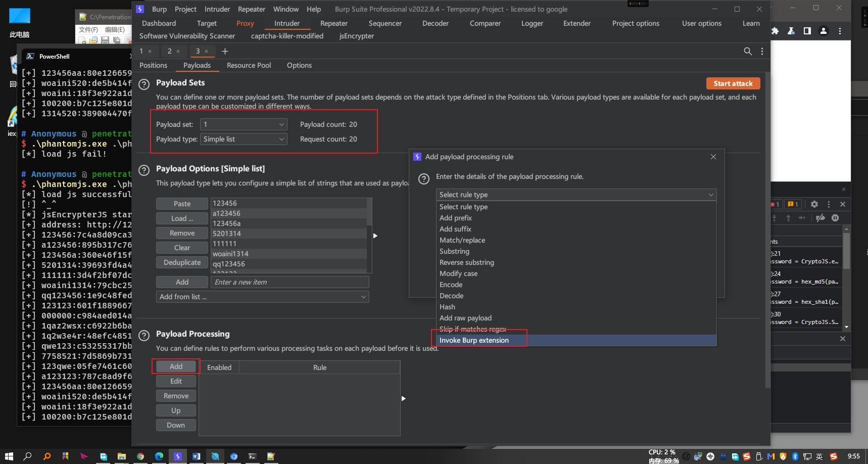This screenshot has width=868, height=464.
Task: Click Bluetooth icon in system tray
Action: point(795,456)
